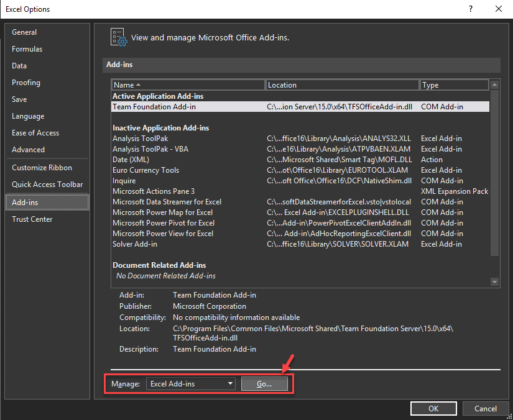Click scrollbar down arrow in add-ins list
This screenshot has width=513, height=420.
coord(494,281)
